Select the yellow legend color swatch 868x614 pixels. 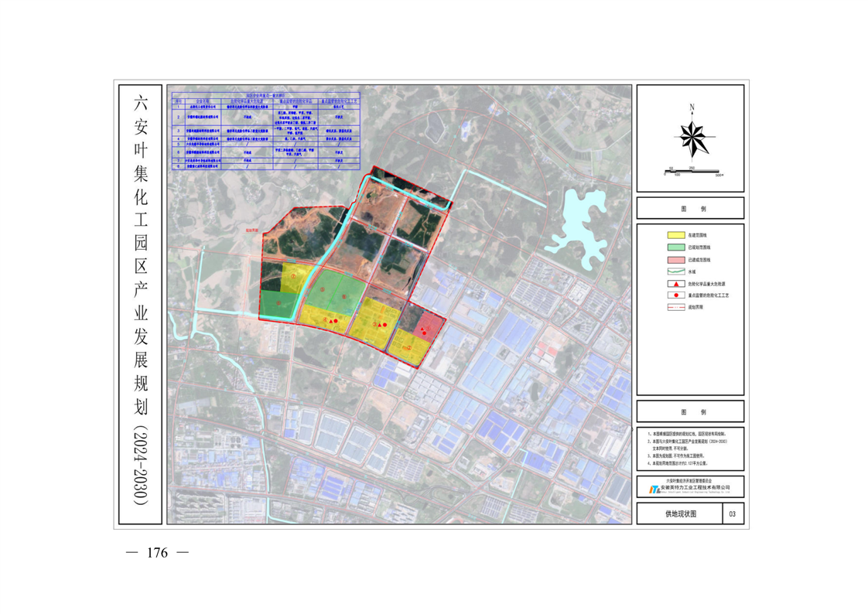pos(675,234)
